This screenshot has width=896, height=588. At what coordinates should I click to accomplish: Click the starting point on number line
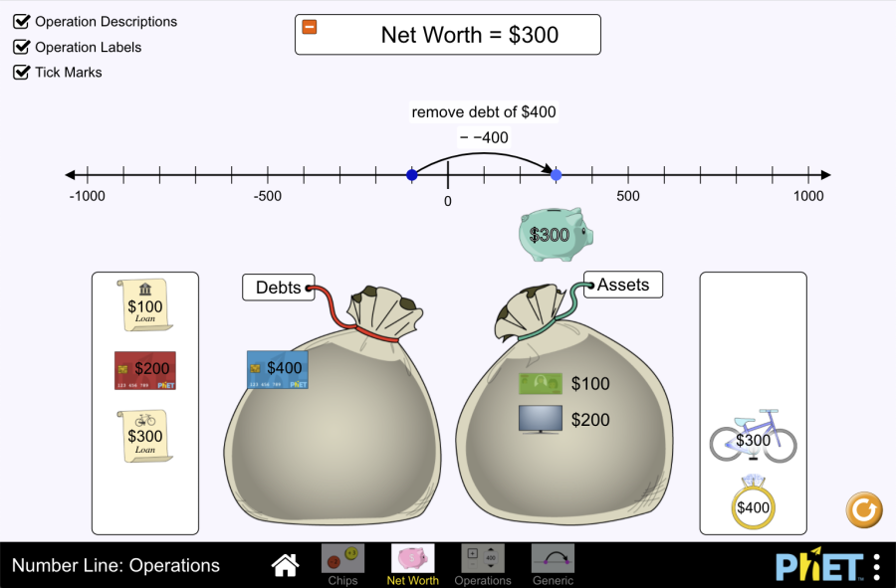pos(412,175)
